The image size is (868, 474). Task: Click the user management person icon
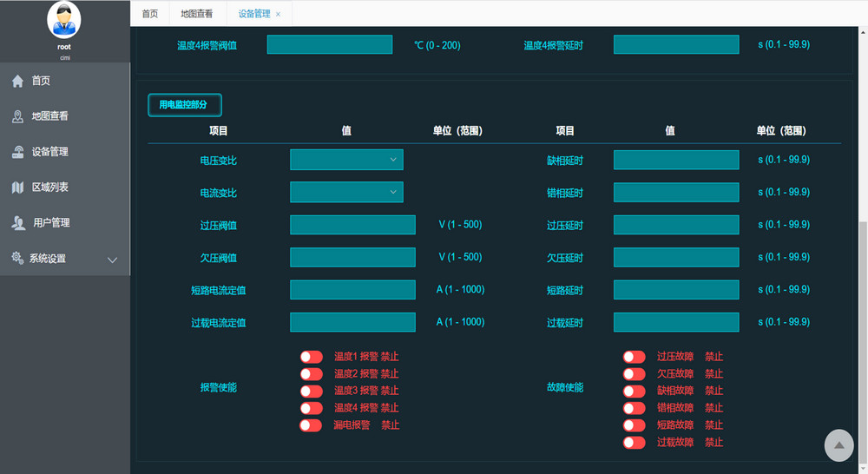(18, 223)
